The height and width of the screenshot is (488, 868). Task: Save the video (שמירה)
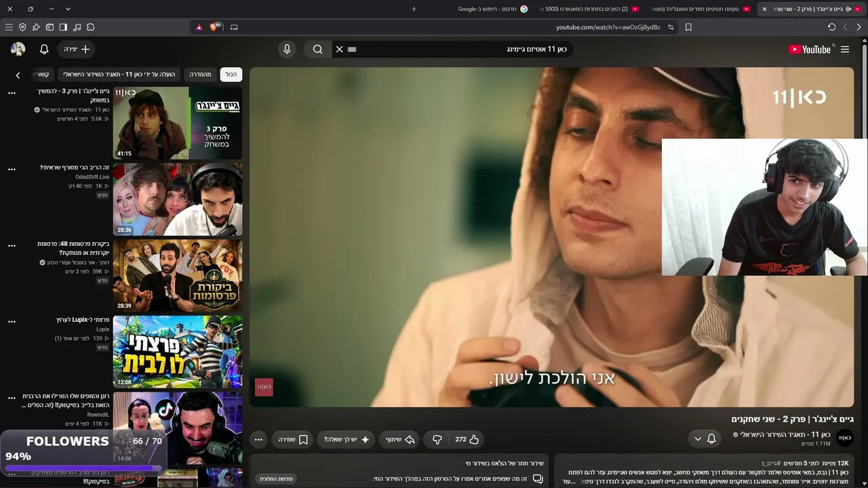click(293, 439)
